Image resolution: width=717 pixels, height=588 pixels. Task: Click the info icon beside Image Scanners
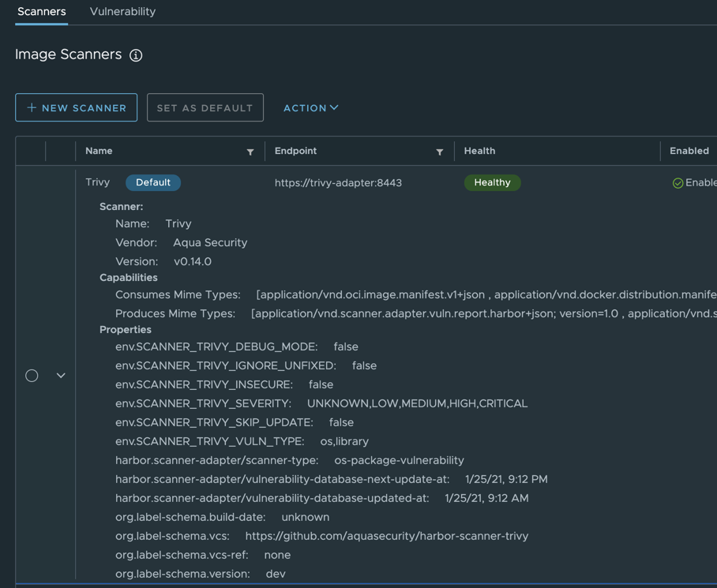[x=136, y=55]
